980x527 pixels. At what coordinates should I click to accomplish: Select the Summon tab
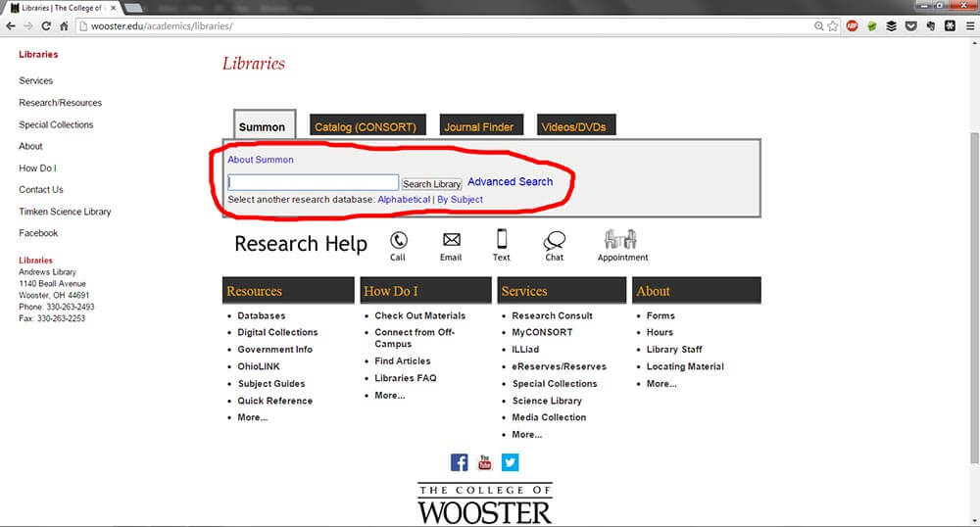[265, 125]
